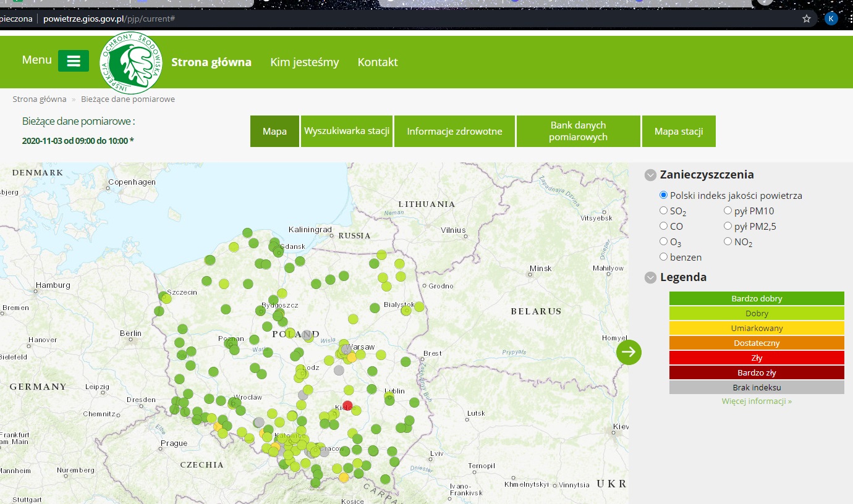853x504 pixels.
Task: Open the green hamburger Menu icon
Action: click(x=73, y=60)
